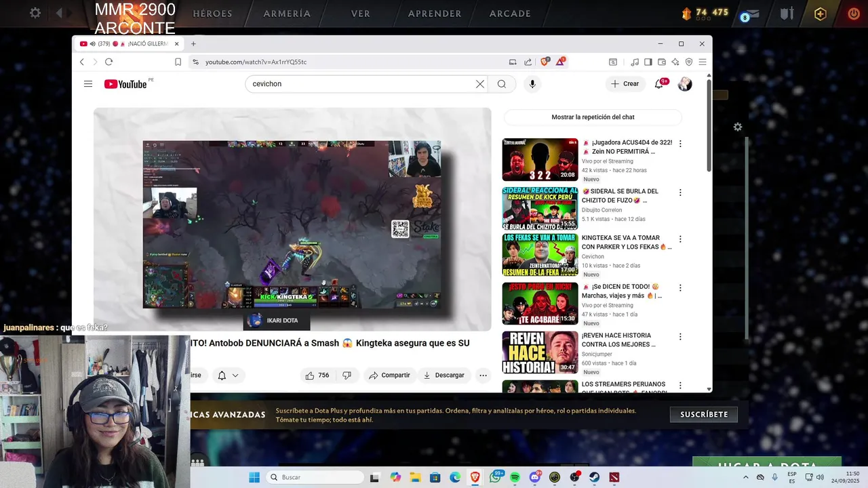Open the ARCADE tab in Dota
This screenshot has width=868, height=488.
(510, 14)
